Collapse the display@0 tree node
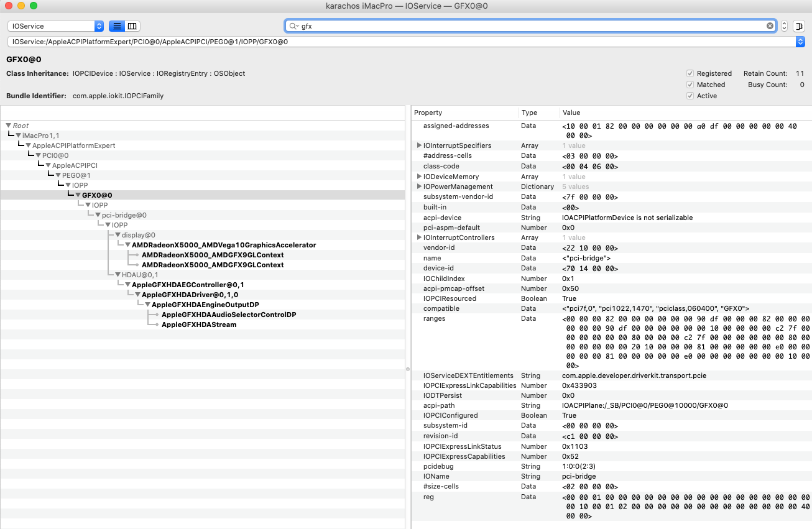This screenshot has width=812, height=529. tap(118, 235)
